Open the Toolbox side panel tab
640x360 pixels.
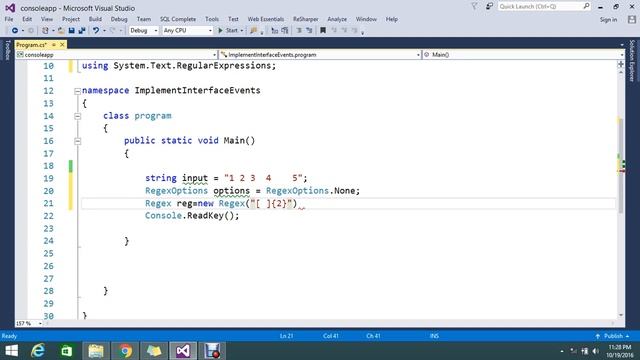pyautogui.click(x=7, y=51)
